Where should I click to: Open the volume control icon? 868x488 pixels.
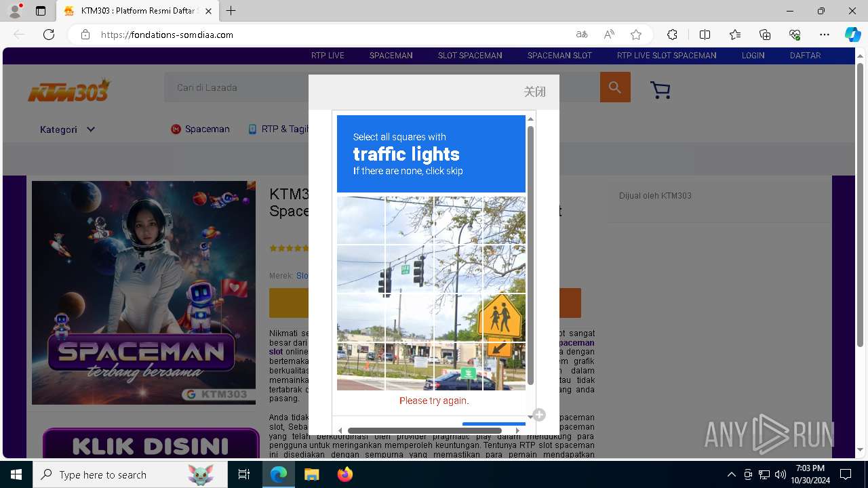point(781,474)
